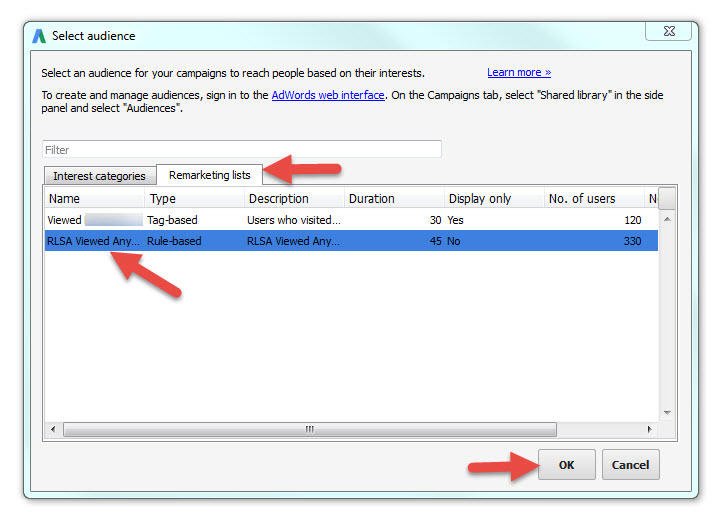Dismiss the dialog with Cancel button

(x=630, y=465)
